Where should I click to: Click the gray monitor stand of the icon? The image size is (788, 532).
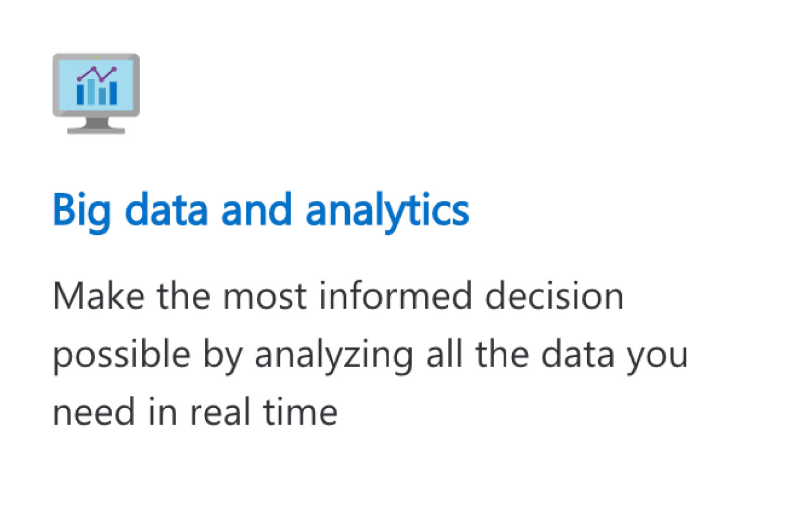click(96, 125)
